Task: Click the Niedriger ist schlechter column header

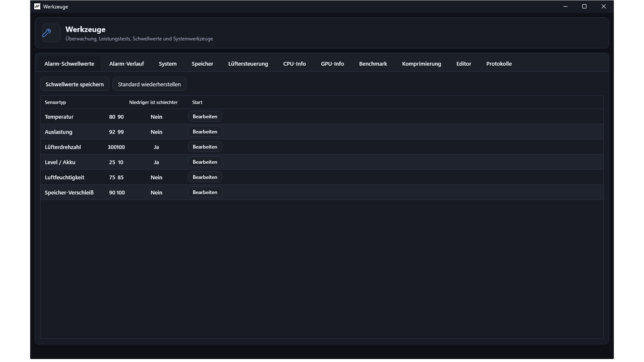Action: click(x=153, y=102)
